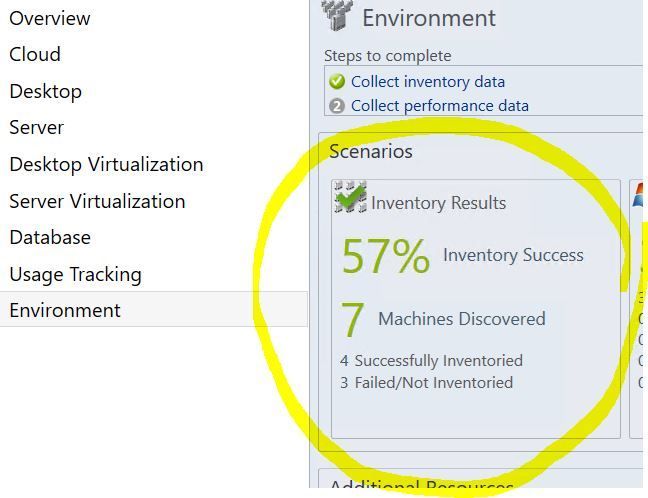Viewport: 648px width, 498px height.
Task: Click the 3 Failed/Not Inventoried line
Action: point(426,382)
